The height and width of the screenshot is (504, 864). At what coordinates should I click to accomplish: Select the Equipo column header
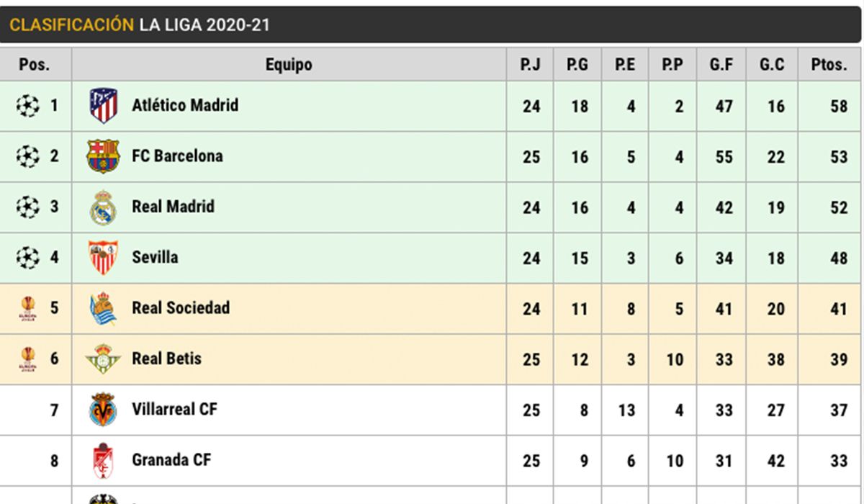[x=289, y=65]
